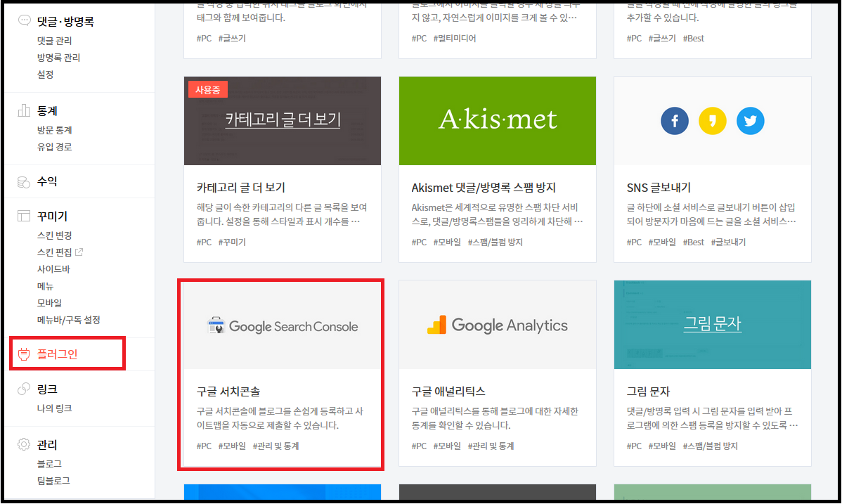842x504 pixels.
Task: Select the 꾸미기 menu heading
Action: 52,216
